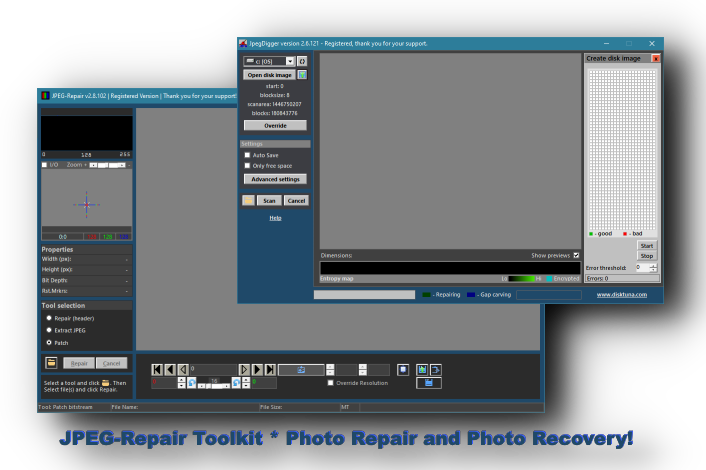Skip to last position in the navigation bar
706x470 pixels.
click(x=270, y=369)
